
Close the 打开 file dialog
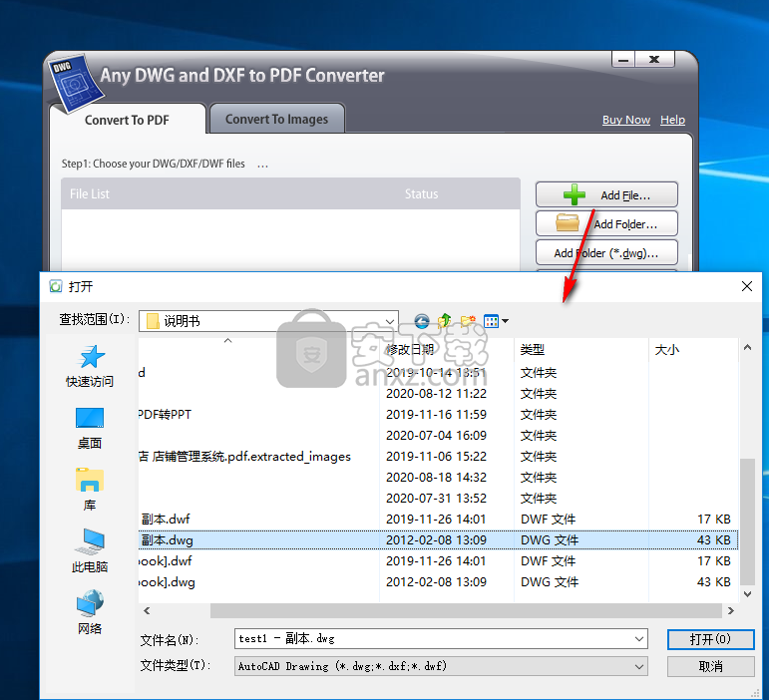click(747, 286)
